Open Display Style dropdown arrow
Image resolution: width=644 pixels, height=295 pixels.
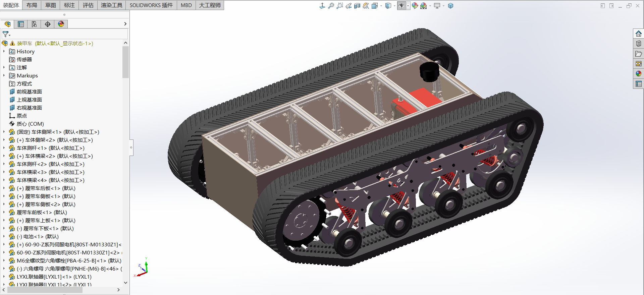[394, 6]
